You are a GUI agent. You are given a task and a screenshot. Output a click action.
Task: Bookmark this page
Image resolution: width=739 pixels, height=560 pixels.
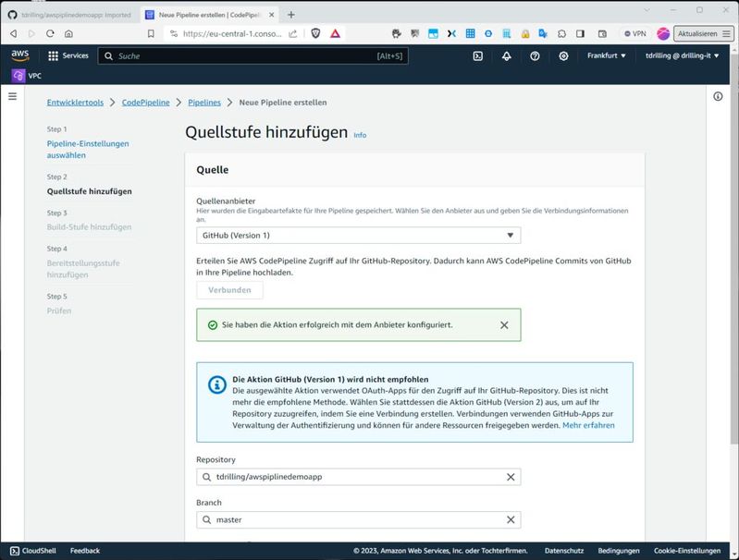tap(151, 33)
